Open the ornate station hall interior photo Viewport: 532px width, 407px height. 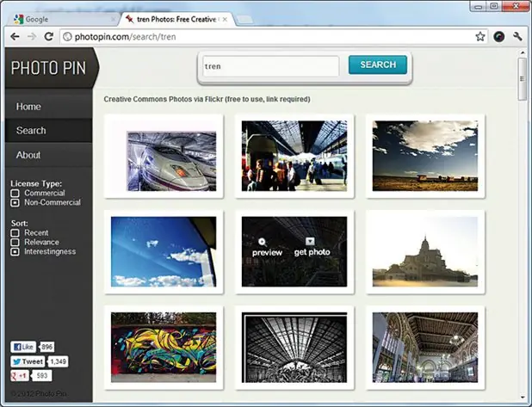(425, 348)
